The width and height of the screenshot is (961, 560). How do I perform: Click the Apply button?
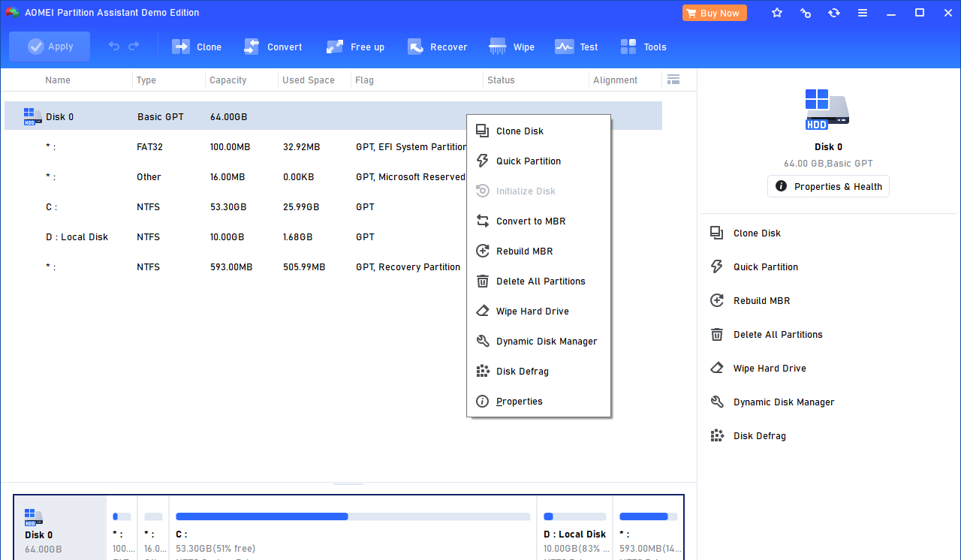pos(50,47)
